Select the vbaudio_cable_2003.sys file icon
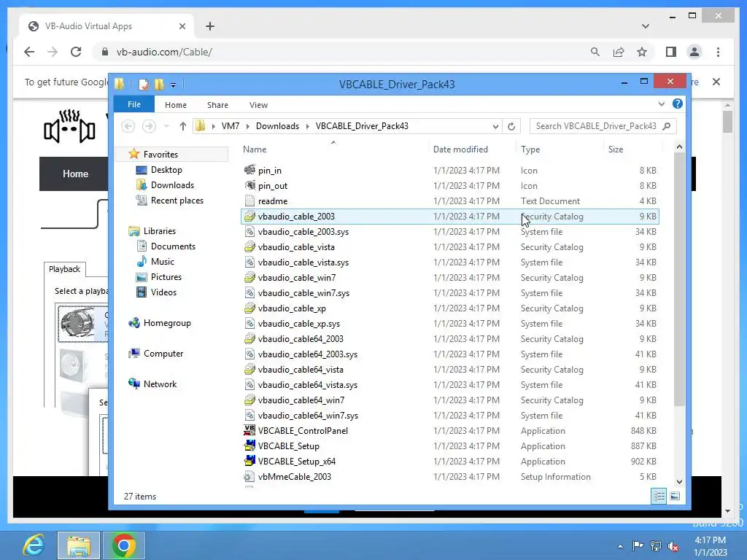 pos(249,231)
